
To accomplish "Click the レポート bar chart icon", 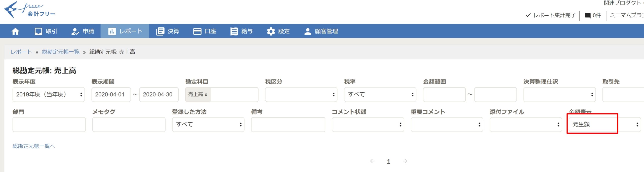I will [112, 31].
